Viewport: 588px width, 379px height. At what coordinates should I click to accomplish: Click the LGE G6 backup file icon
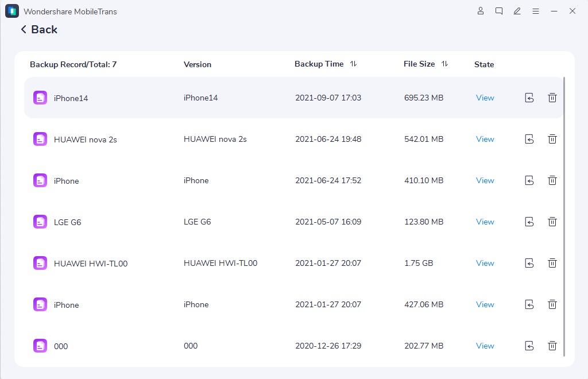[x=40, y=222]
